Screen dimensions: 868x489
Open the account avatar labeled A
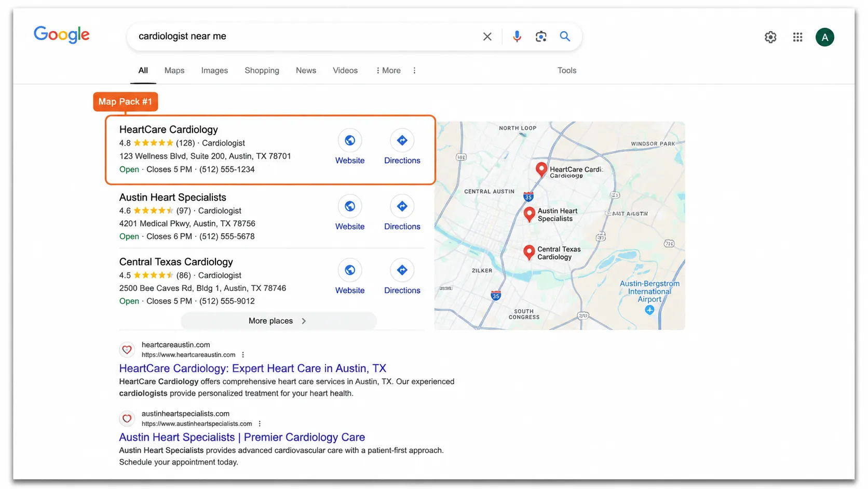pyautogui.click(x=824, y=37)
